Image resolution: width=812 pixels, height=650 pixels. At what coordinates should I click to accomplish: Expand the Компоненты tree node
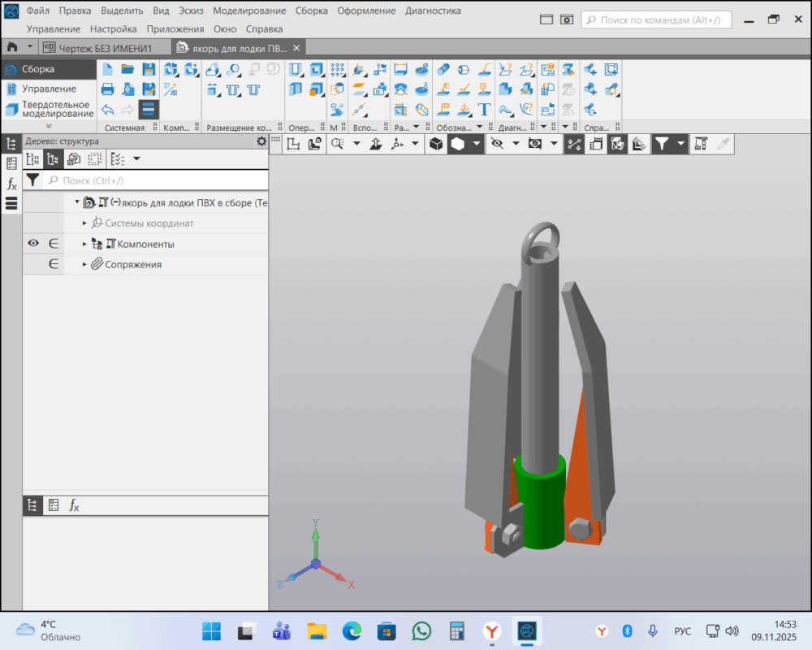click(x=84, y=244)
